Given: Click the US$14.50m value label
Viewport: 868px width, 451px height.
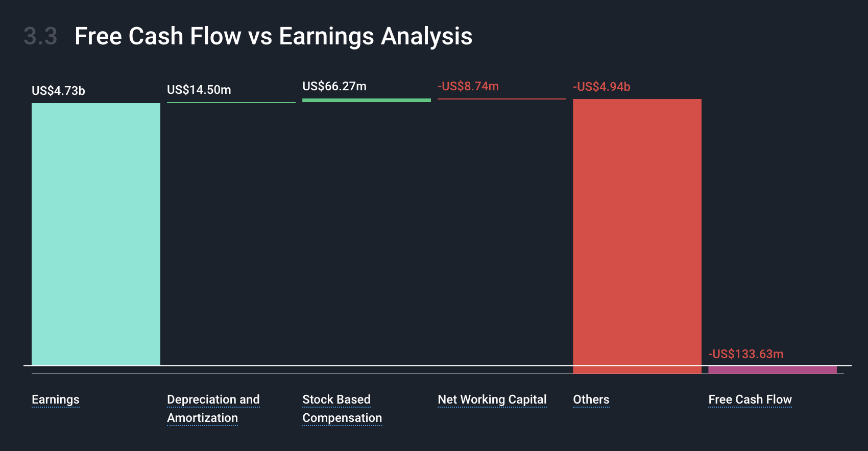Looking at the screenshot, I should coord(199,90).
